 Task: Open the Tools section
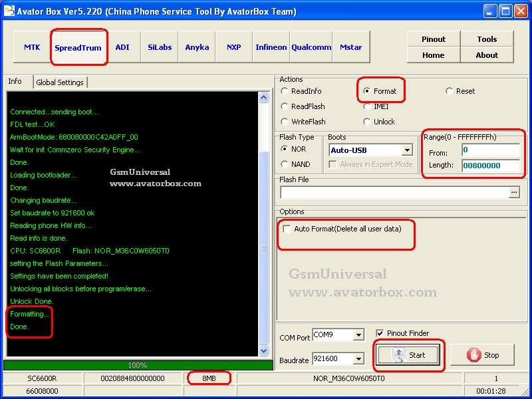(x=487, y=39)
